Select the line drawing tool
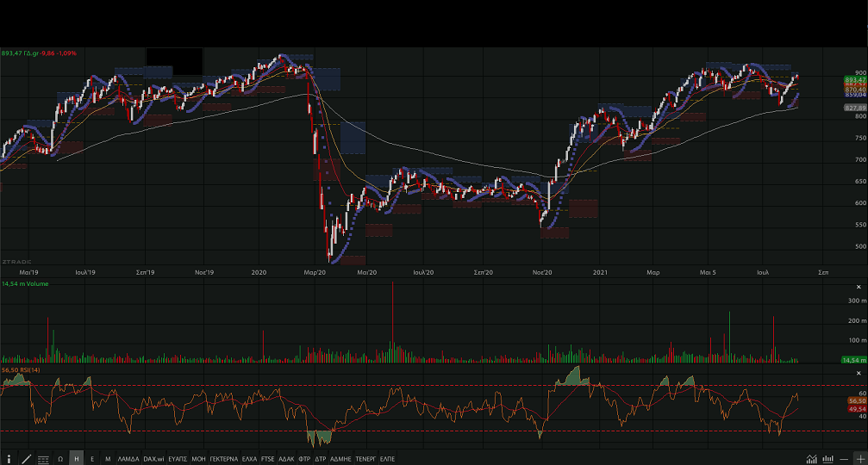Image resolution: width=868 pixels, height=465 pixels. tap(27, 459)
